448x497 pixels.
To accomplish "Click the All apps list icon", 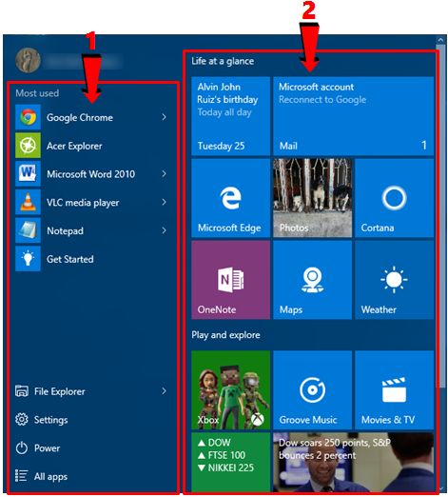I will 22,476.
